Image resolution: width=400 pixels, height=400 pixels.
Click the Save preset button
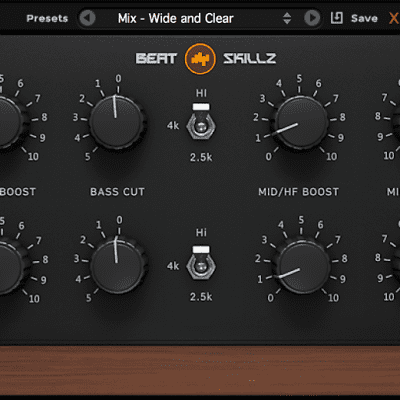[x=364, y=18]
